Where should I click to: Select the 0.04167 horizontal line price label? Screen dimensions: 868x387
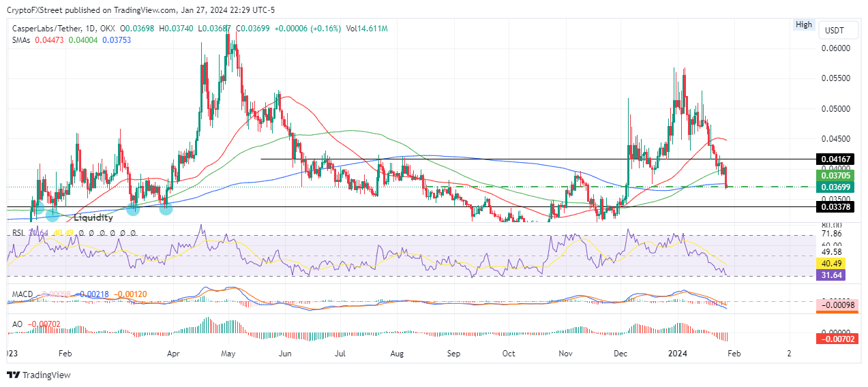[836, 159]
